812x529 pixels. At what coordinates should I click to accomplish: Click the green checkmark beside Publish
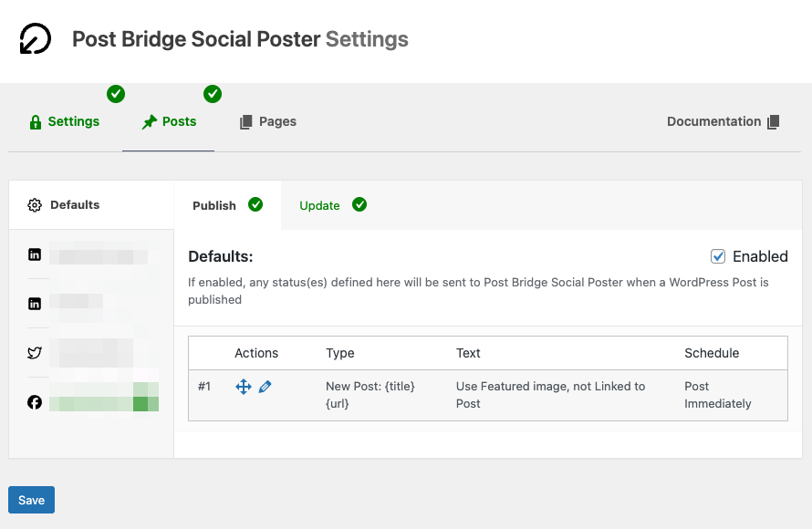(255, 205)
